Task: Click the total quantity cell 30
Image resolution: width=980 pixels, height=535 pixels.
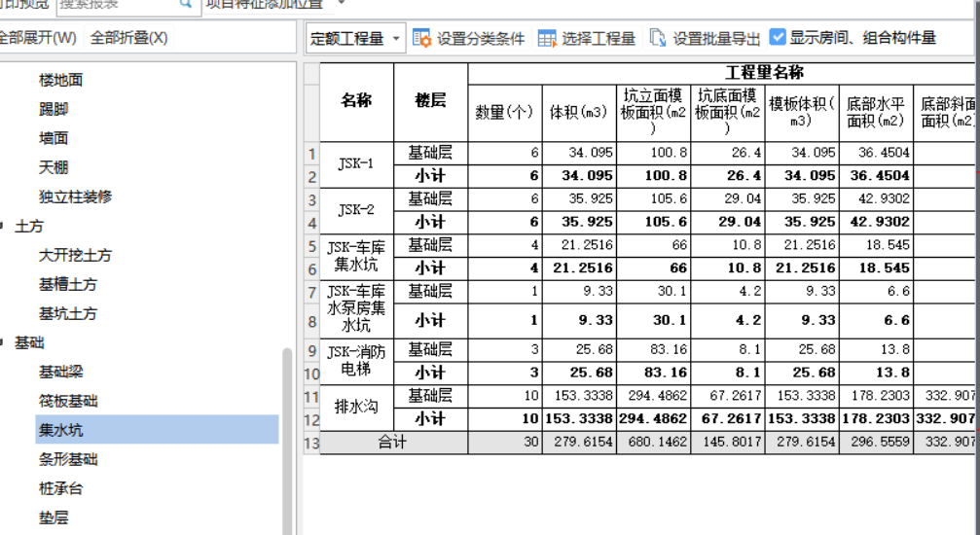Action: point(505,443)
